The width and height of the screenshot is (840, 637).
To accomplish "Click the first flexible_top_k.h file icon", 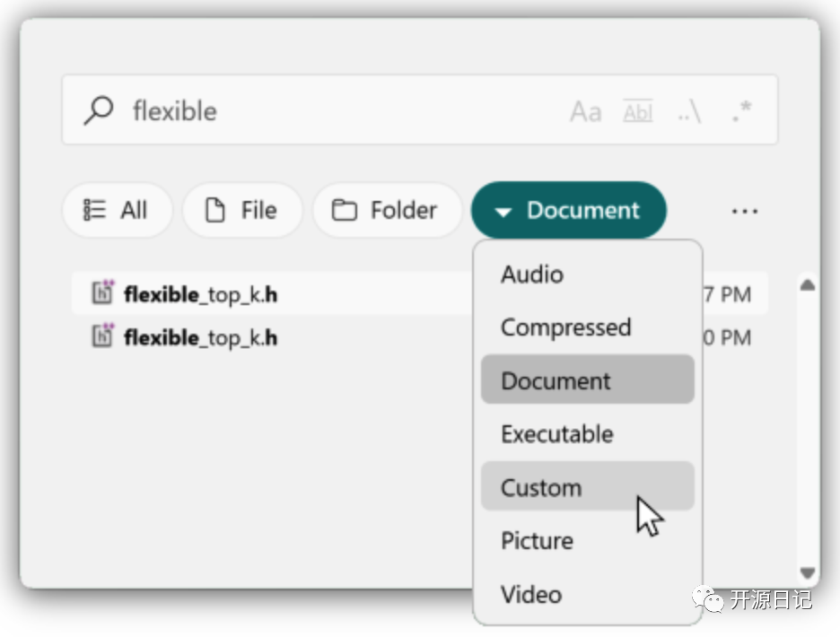I will (x=103, y=292).
